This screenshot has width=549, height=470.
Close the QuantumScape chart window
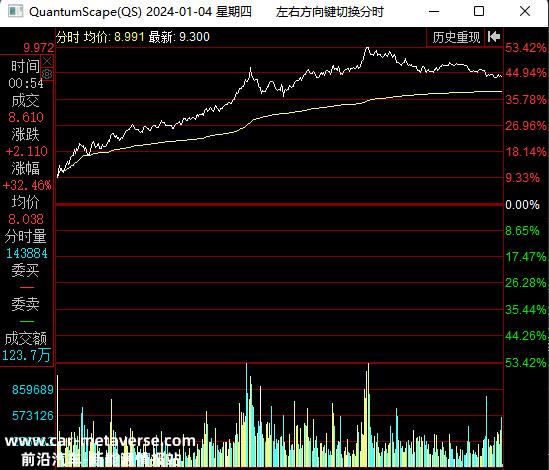pos(525,12)
